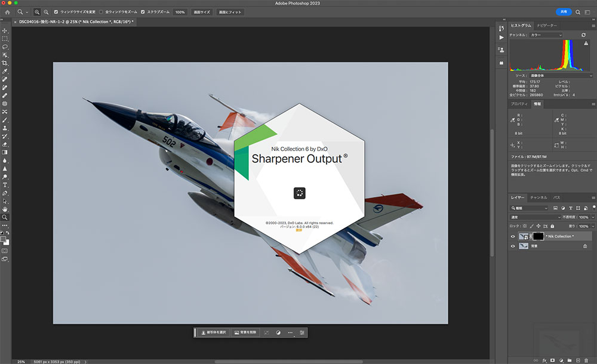Viewport: 597px width, 364px height.
Task: Open the チャンネル dropdown in histogram panel
Action: (545, 35)
